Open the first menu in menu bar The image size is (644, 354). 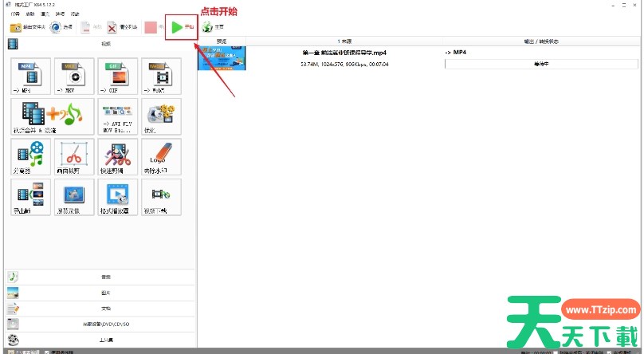point(16,14)
